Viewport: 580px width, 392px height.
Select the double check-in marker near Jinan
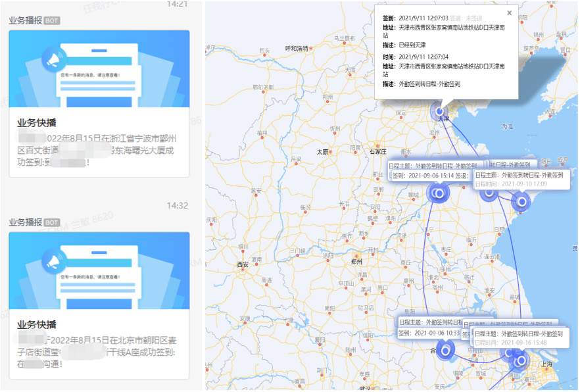pyautogui.click(x=438, y=195)
